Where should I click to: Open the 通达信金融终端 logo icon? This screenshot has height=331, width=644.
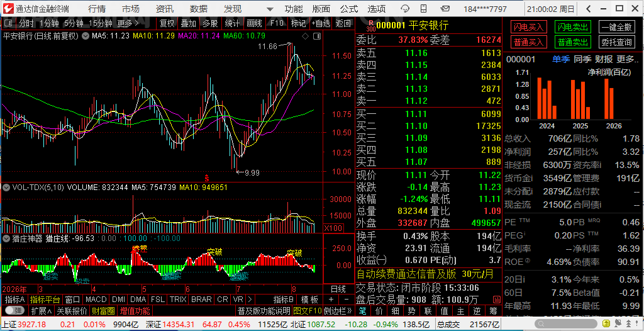pyautogui.click(x=8, y=9)
